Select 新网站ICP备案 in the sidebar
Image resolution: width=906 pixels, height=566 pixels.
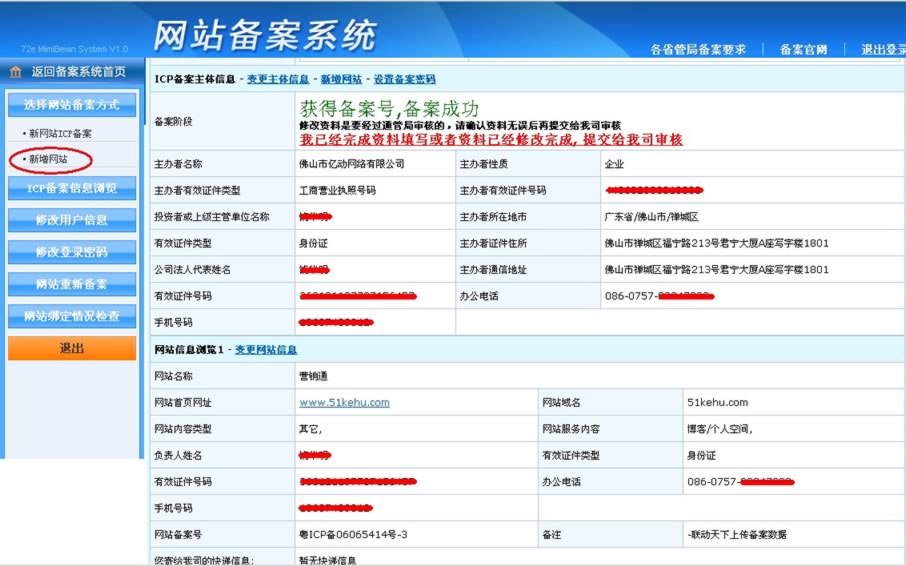(59, 133)
